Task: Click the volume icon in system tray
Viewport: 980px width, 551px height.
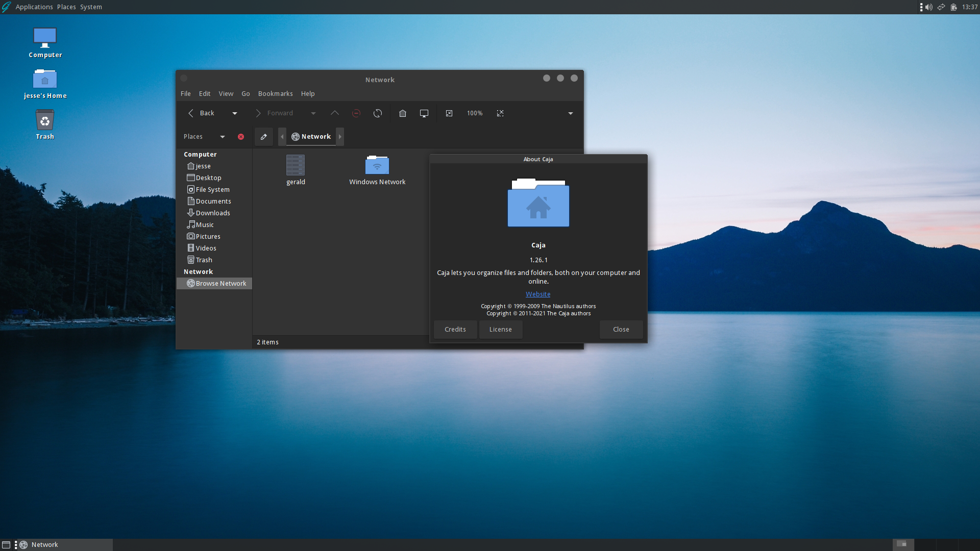Action: [x=929, y=7]
